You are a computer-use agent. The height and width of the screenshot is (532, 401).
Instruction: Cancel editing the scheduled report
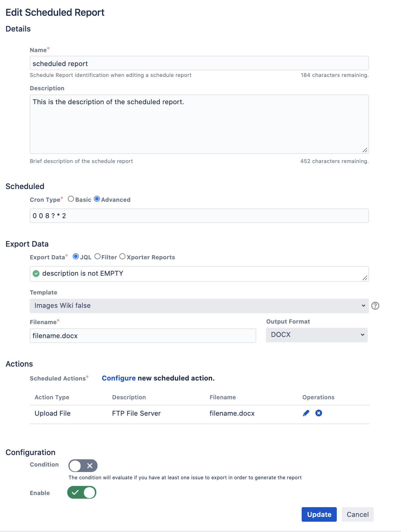357,514
